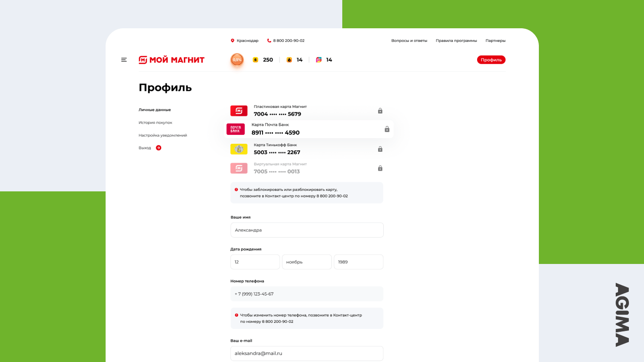This screenshot has height=362, width=644.
Task: Select card number 7004 •••• •••• 5679
Action: pyautogui.click(x=277, y=114)
